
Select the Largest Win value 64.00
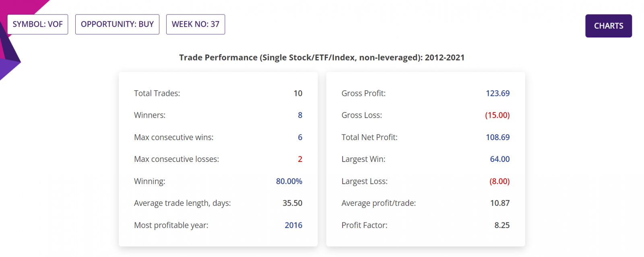click(500, 159)
